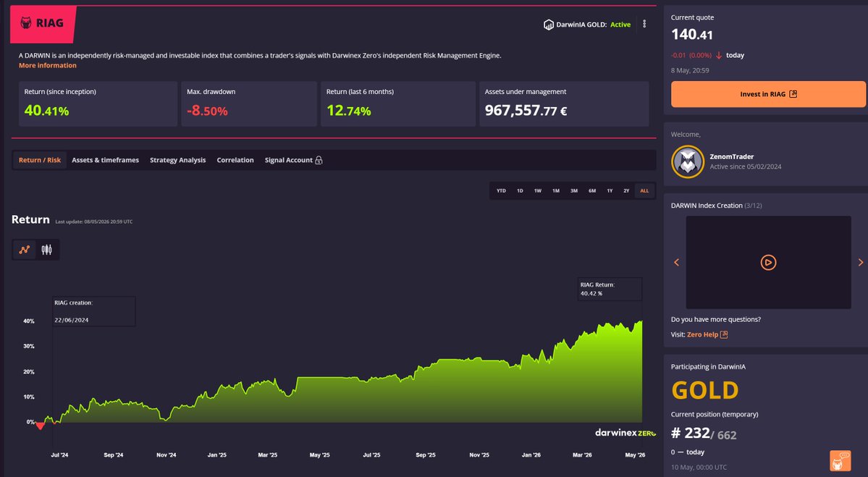Select the ALL time range
Viewport: 868px width, 477px height.
[644, 191]
